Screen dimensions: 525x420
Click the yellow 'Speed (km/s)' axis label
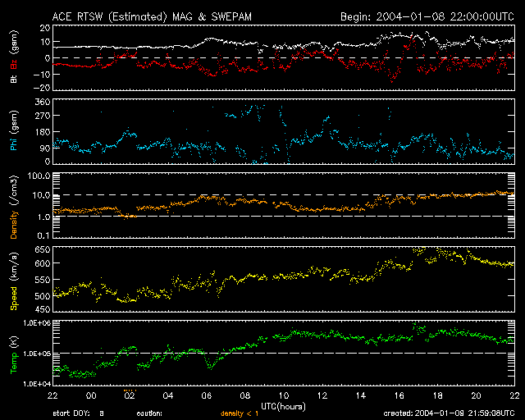pyautogui.click(x=14, y=281)
